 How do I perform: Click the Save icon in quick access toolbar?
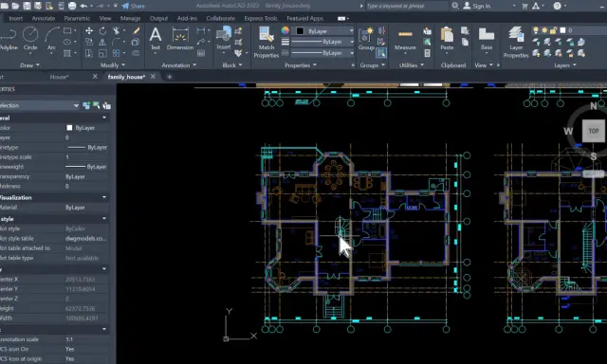click(27, 6)
